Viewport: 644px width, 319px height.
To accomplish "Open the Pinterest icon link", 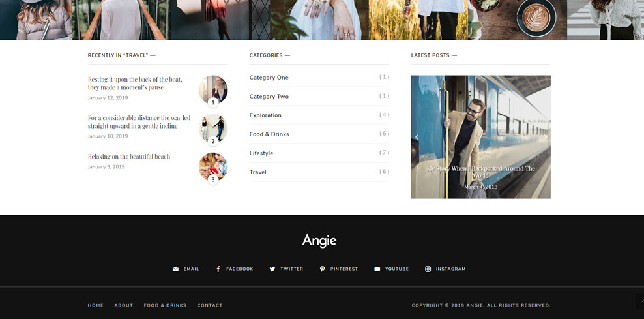I will 322,269.
